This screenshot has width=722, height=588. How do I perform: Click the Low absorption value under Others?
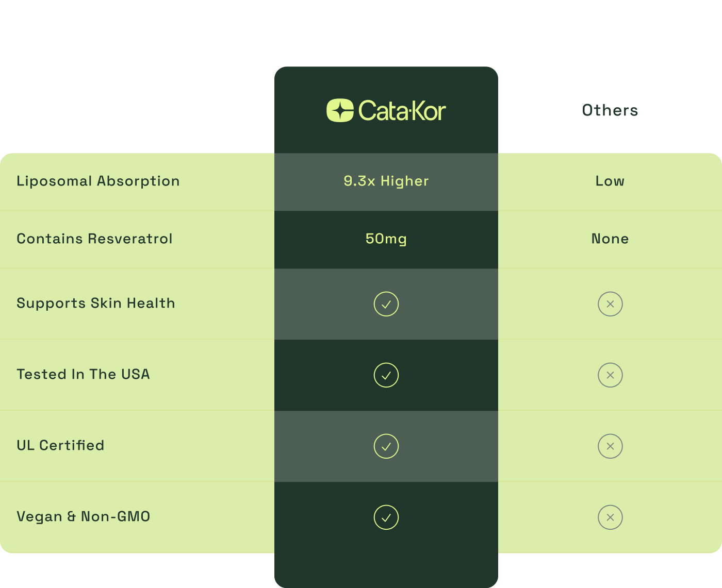[x=610, y=181]
